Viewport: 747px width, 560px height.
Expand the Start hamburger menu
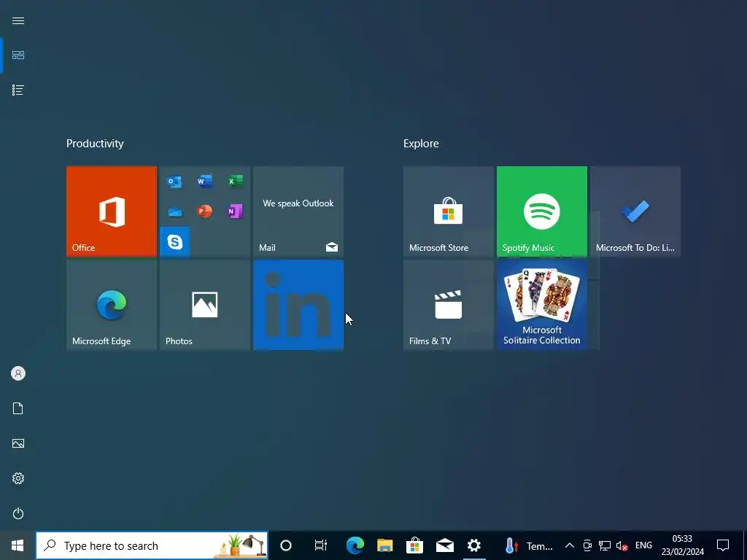tap(18, 21)
